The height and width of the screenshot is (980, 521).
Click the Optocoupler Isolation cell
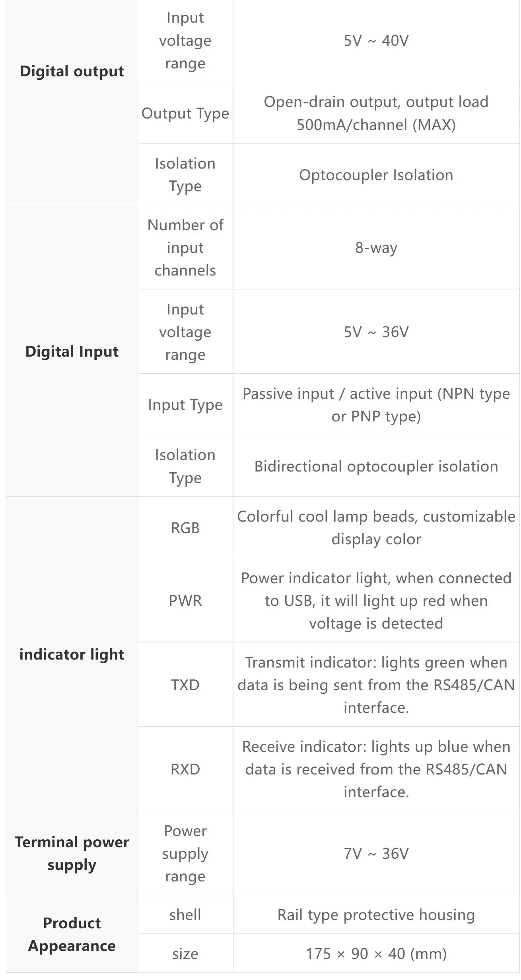(376, 175)
